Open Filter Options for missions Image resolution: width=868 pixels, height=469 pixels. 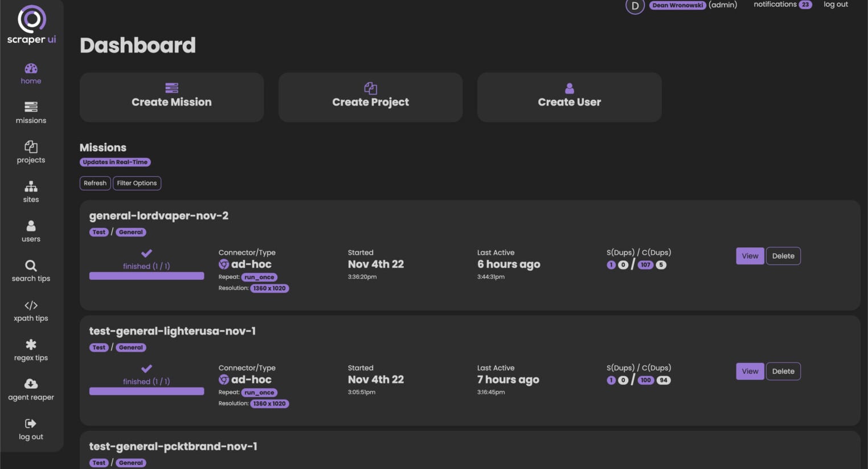[137, 183]
